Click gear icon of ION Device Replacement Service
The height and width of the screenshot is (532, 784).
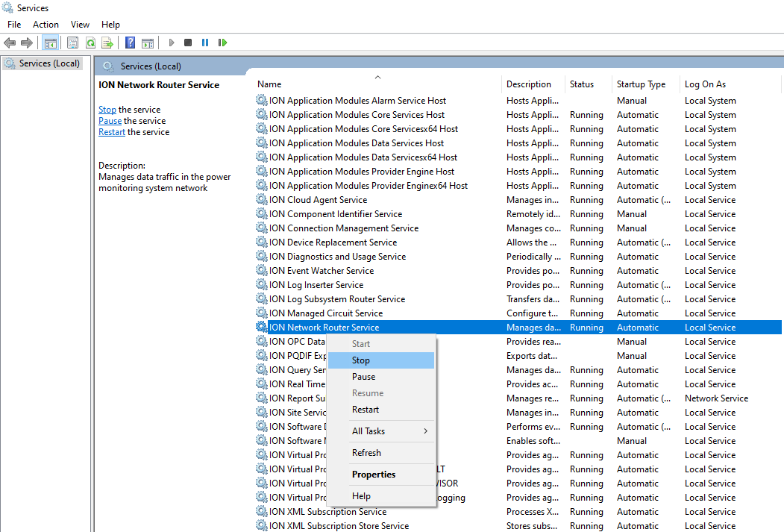tap(262, 242)
